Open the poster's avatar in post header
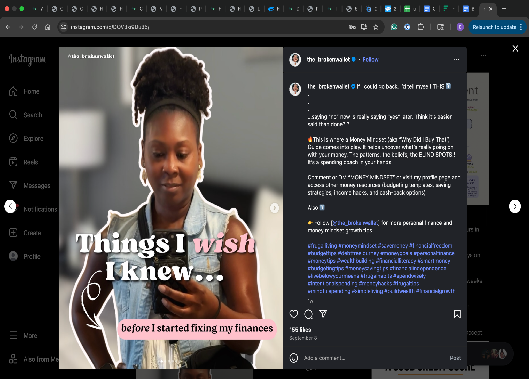This screenshot has width=529, height=379. (295, 60)
